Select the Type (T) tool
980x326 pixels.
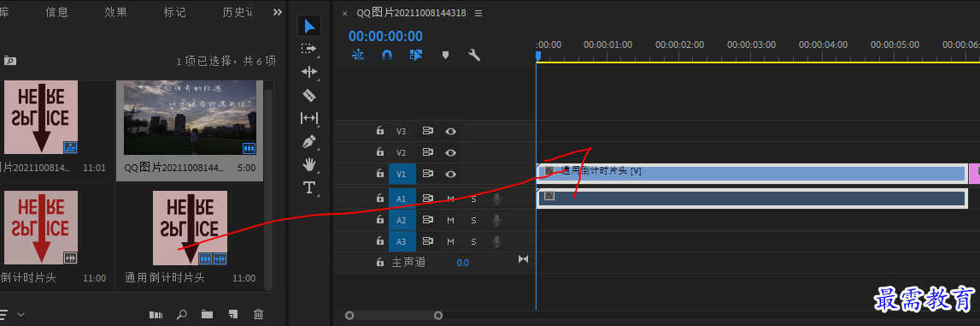309,187
